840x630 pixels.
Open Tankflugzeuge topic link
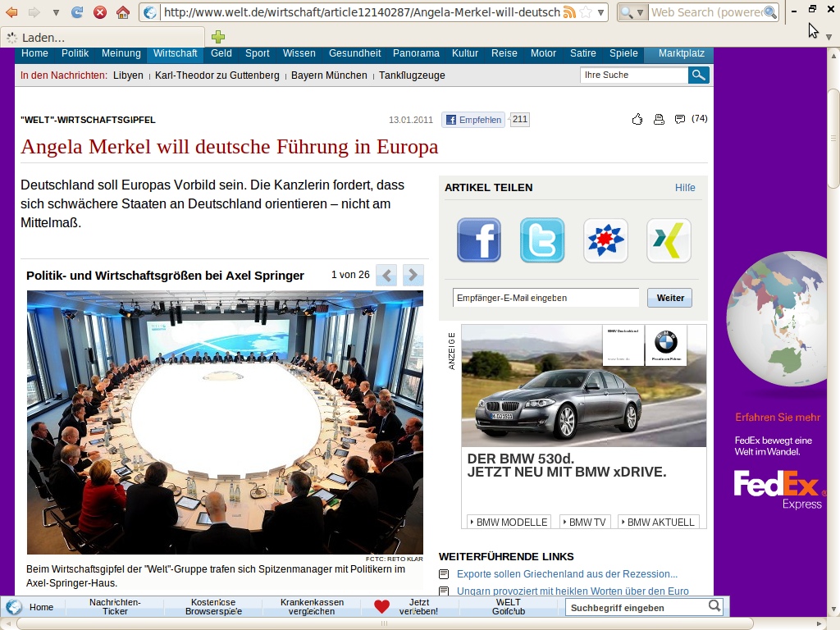click(412, 75)
